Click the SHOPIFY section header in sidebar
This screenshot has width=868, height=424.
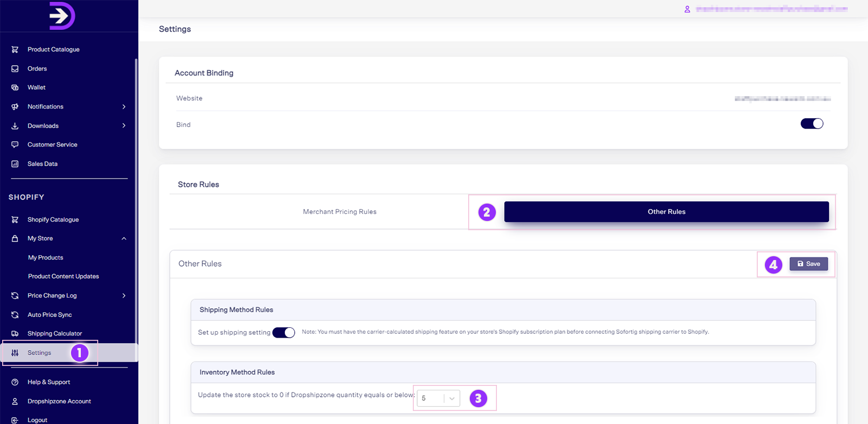[27, 197]
